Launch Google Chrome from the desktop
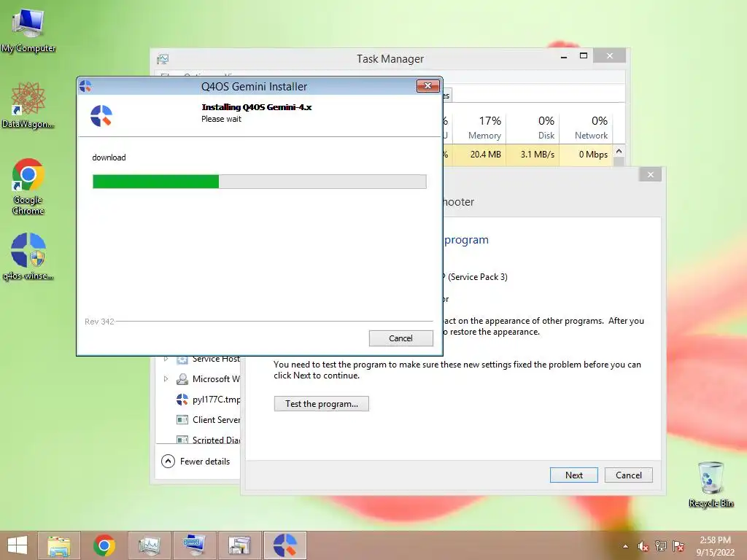The height and width of the screenshot is (560, 747). (x=28, y=186)
